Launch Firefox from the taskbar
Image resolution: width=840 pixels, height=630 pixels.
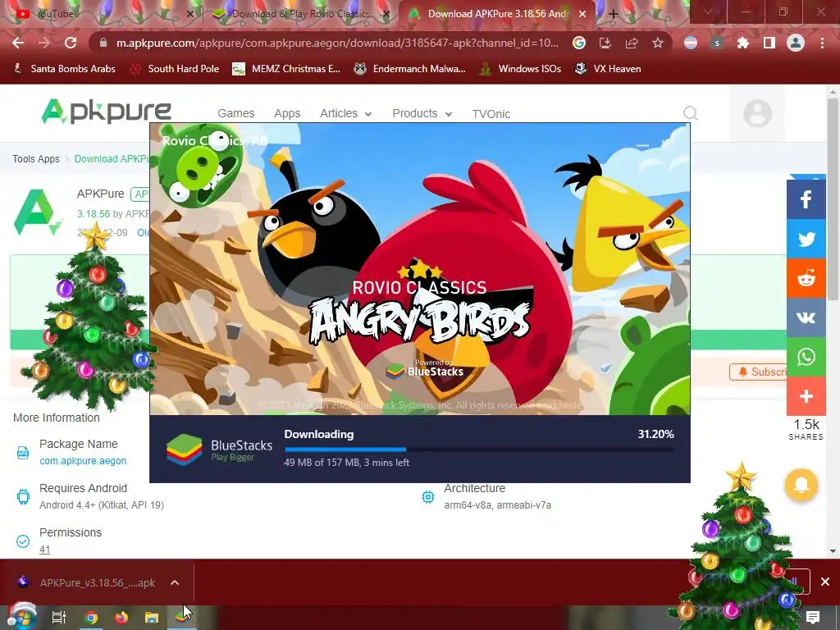coord(121,617)
